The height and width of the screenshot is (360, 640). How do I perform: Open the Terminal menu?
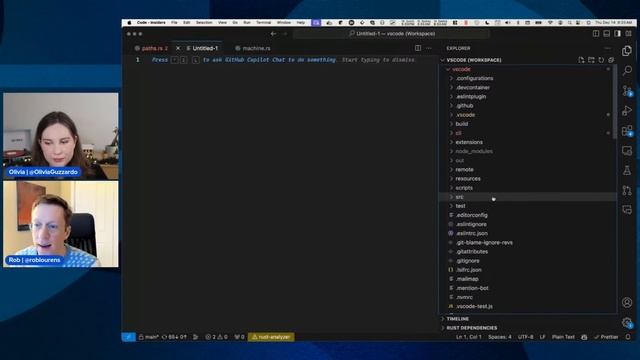263,23
